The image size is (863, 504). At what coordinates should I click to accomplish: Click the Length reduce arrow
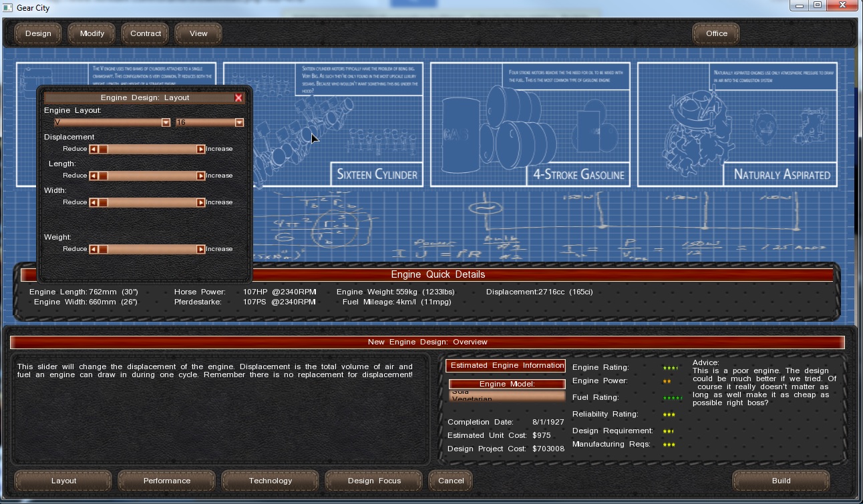[94, 176]
